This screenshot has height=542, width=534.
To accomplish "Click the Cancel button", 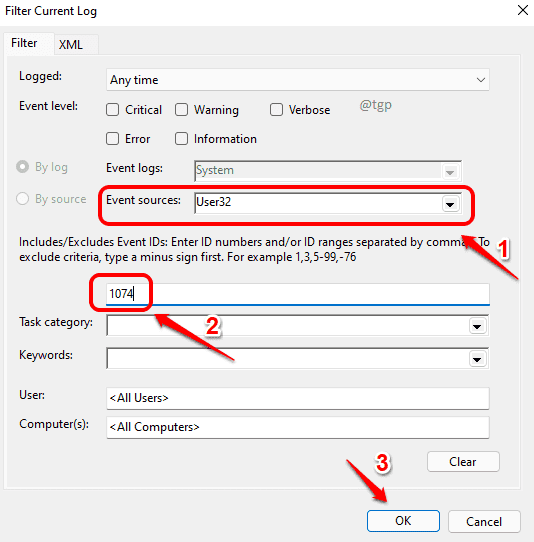I will coord(484,522).
